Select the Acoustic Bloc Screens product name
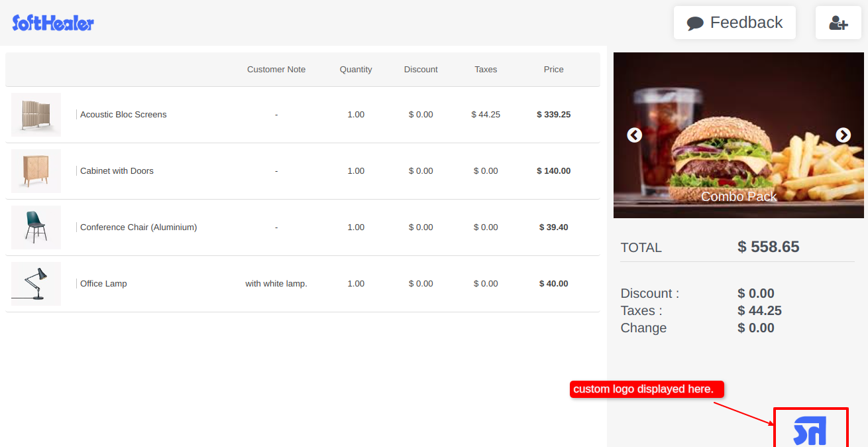Screen dimensions: 868x447 (x=123, y=115)
